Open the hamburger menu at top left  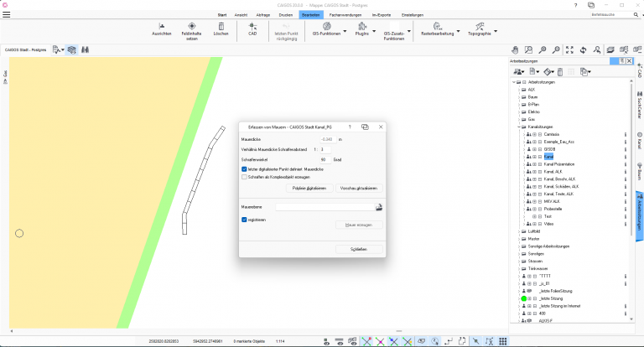point(6,15)
